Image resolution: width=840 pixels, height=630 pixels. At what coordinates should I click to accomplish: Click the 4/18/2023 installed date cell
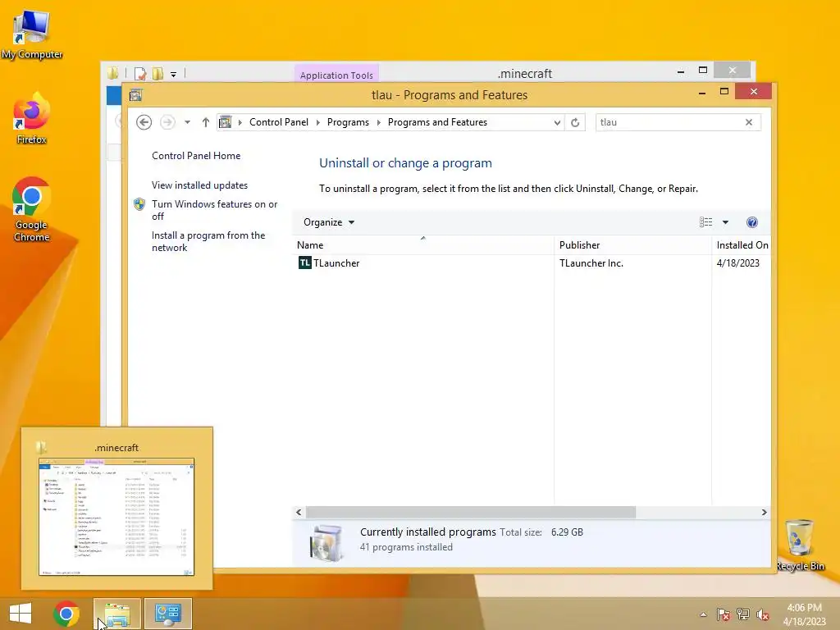pos(737,263)
